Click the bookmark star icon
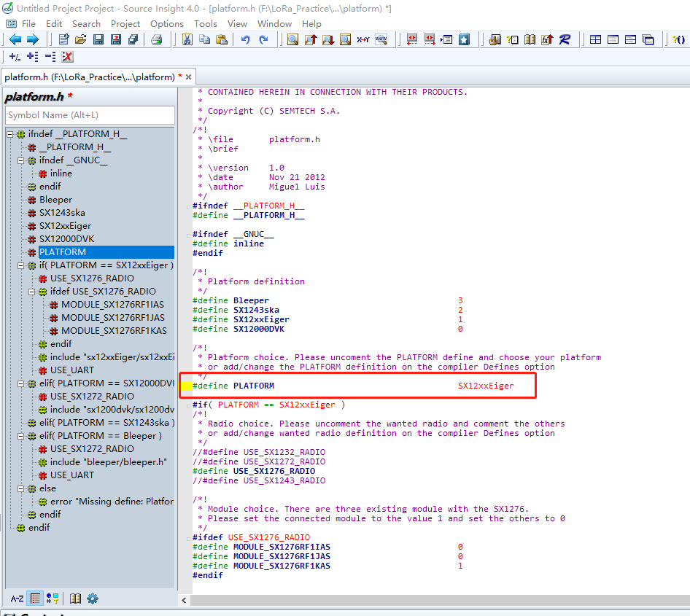This screenshot has height=616, width=690. click(464, 39)
